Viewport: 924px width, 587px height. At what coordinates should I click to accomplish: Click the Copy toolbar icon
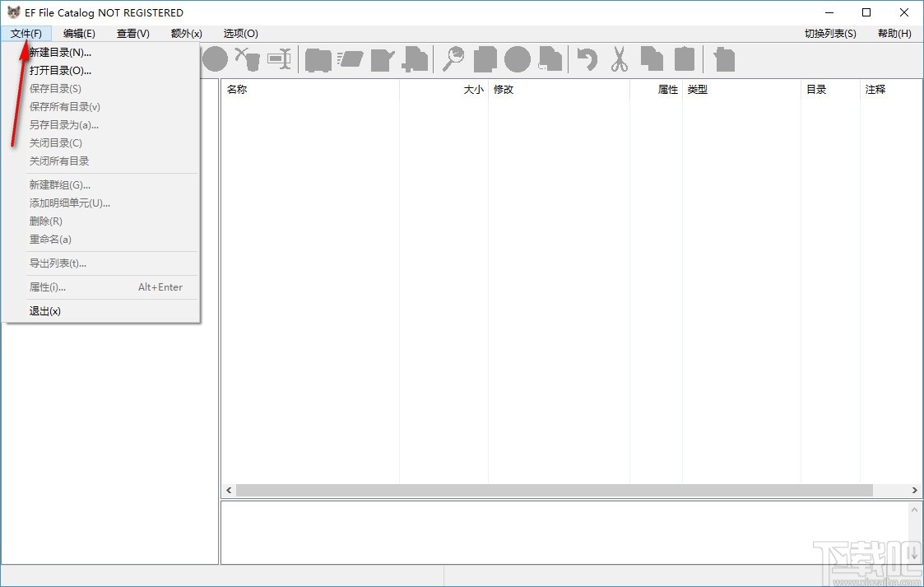click(652, 59)
